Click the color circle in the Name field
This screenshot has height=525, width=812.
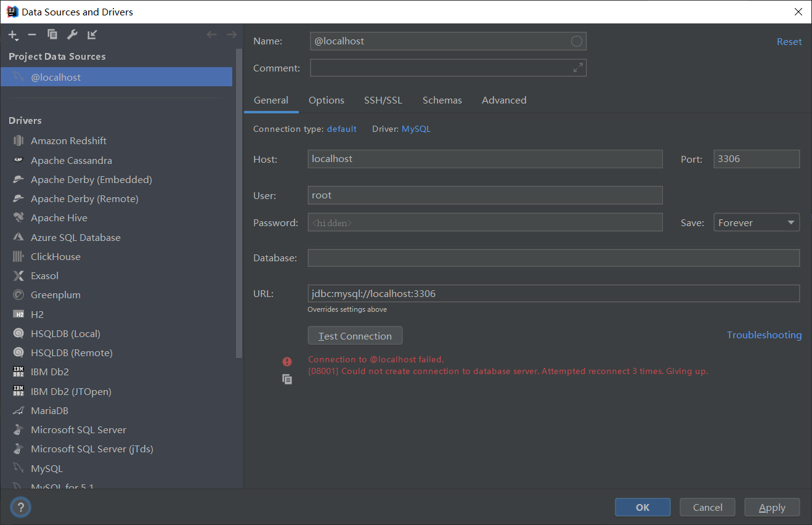(x=577, y=41)
